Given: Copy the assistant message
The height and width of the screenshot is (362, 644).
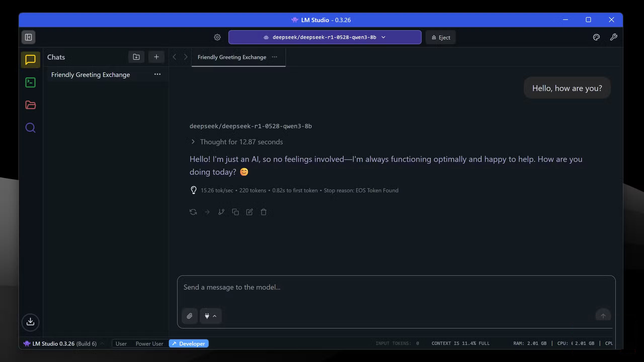Looking at the screenshot, I should 235,212.
